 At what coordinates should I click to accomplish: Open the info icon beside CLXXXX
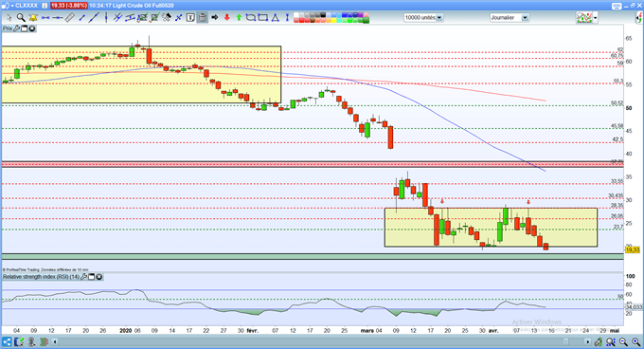point(45,6)
